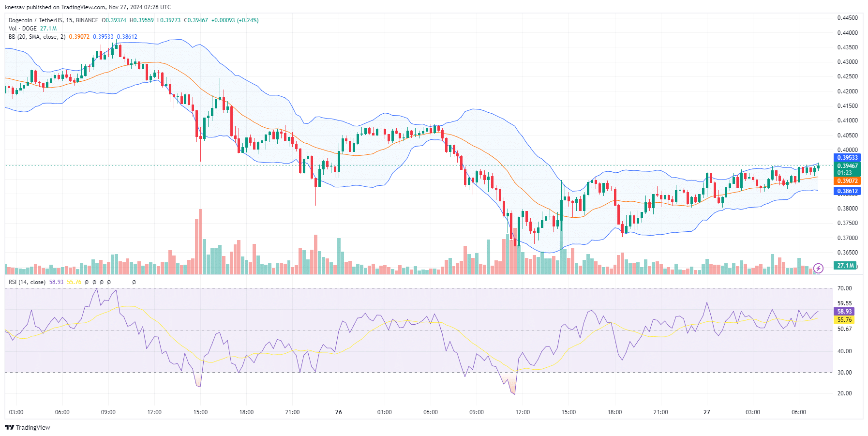Click the green 27.1M volume axis tag
The image size is (868, 436).
pos(846,266)
